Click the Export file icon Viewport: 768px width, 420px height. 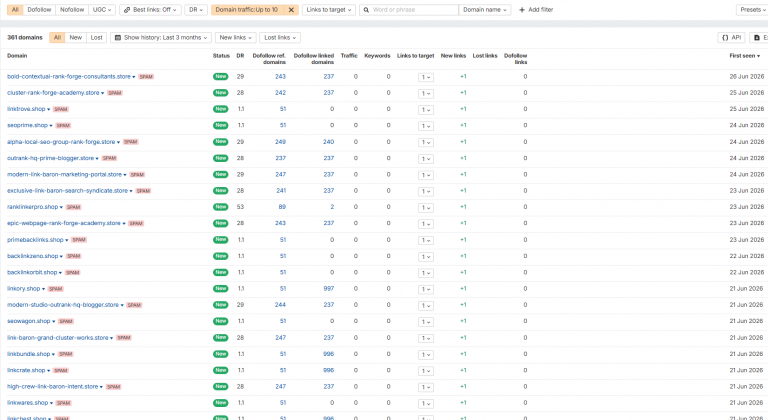[x=757, y=38]
